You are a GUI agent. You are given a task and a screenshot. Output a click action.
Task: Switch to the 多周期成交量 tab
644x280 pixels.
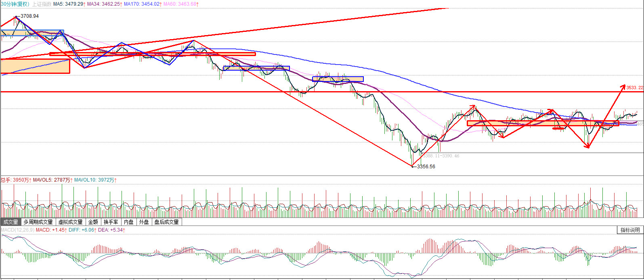38,222
